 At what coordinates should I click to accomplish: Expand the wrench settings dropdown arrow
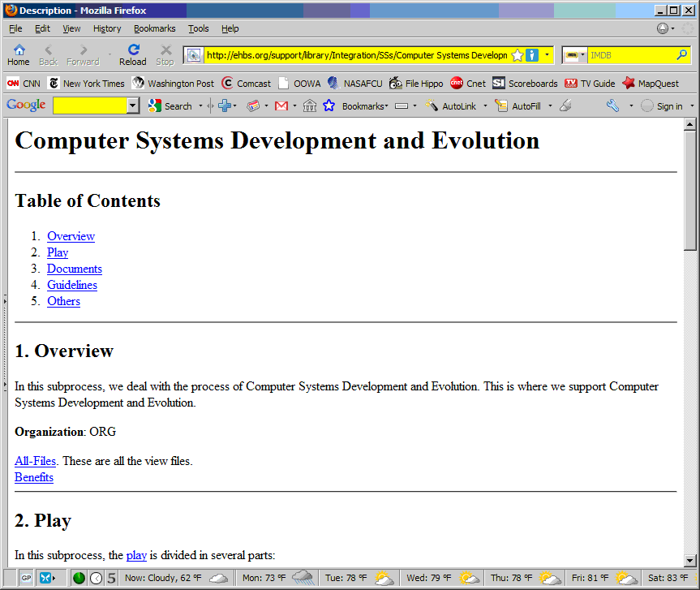[631, 106]
